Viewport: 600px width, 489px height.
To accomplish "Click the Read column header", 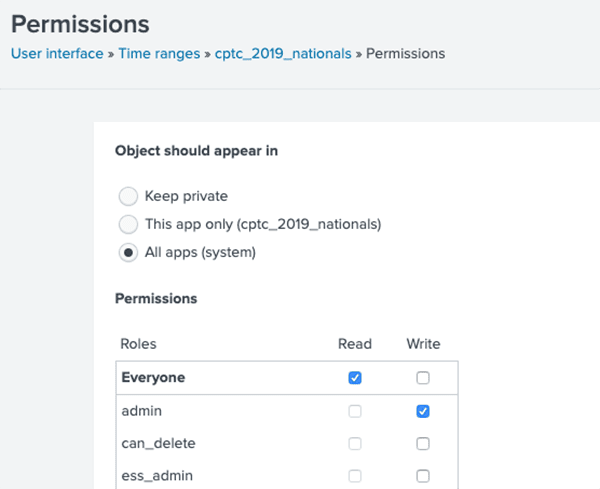I will 355,344.
